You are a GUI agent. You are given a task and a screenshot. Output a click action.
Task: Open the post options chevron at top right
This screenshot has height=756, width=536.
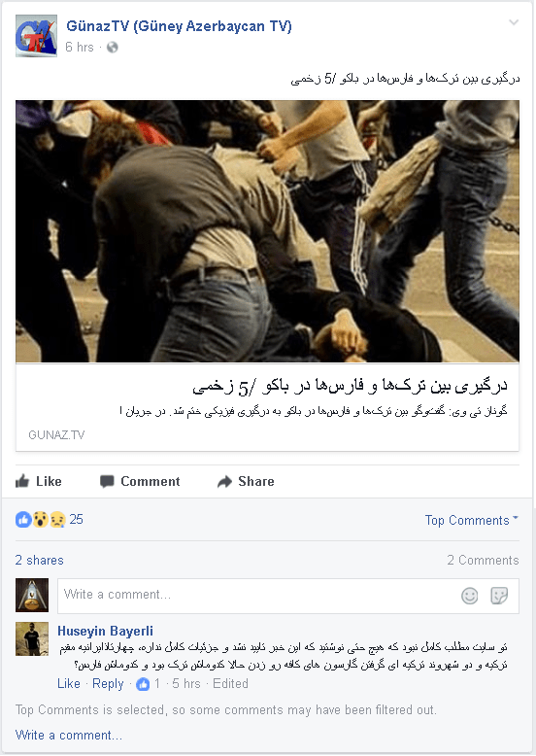514,22
